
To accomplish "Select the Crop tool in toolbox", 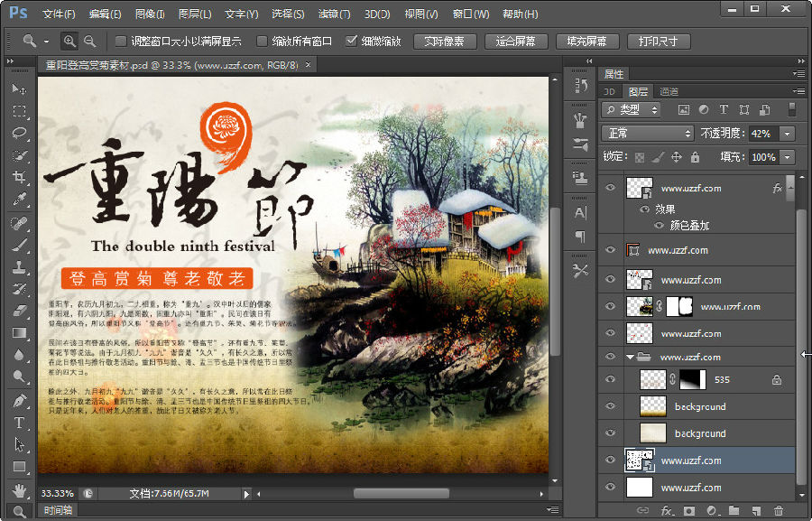I will [x=19, y=178].
